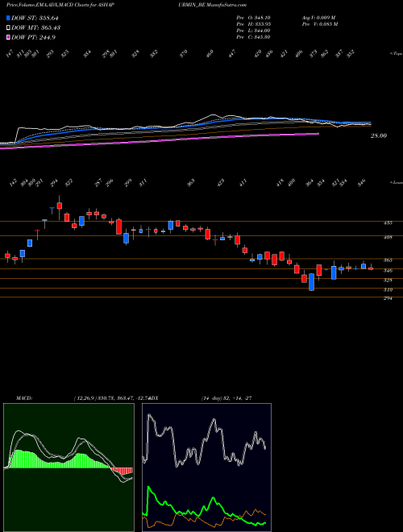This screenshot has height=532, width=403.
Task: Click the 294 price level label
Action: 388,298
